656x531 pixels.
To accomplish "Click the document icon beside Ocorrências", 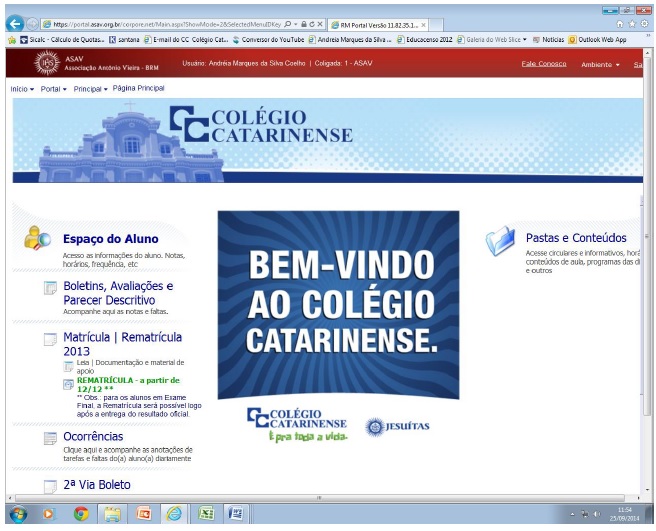I will (x=50, y=438).
